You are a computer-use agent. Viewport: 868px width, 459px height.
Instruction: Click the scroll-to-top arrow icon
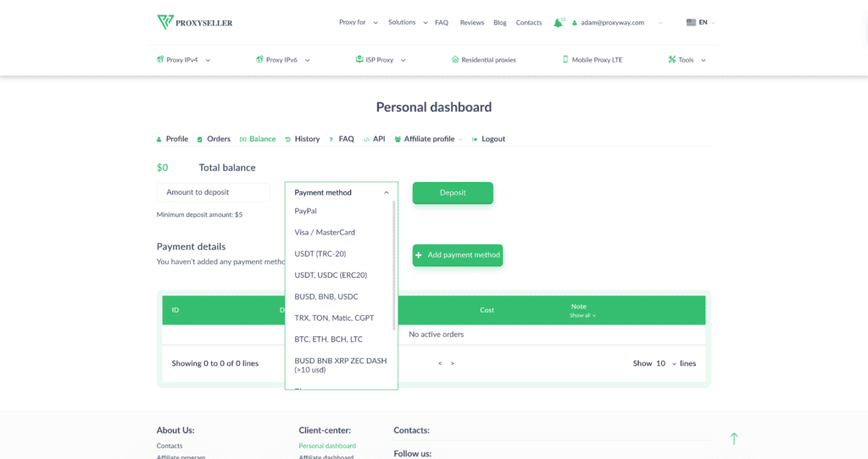pyautogui.click(x=734, y=439)
